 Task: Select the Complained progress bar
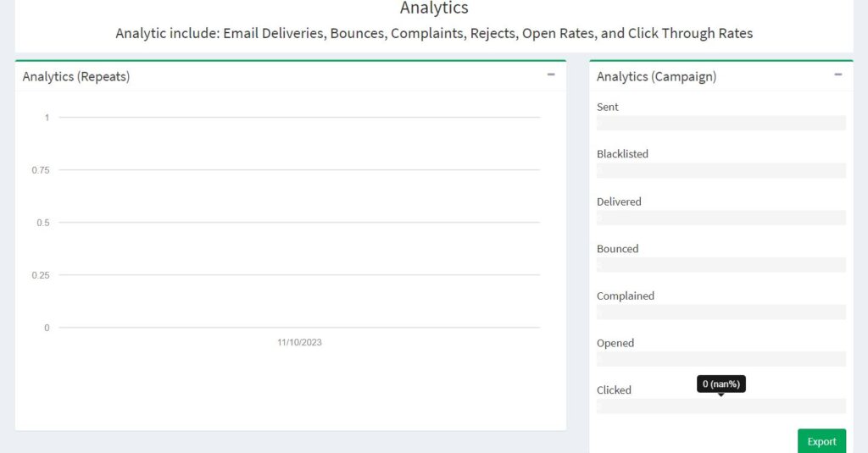tap(721, 312)
